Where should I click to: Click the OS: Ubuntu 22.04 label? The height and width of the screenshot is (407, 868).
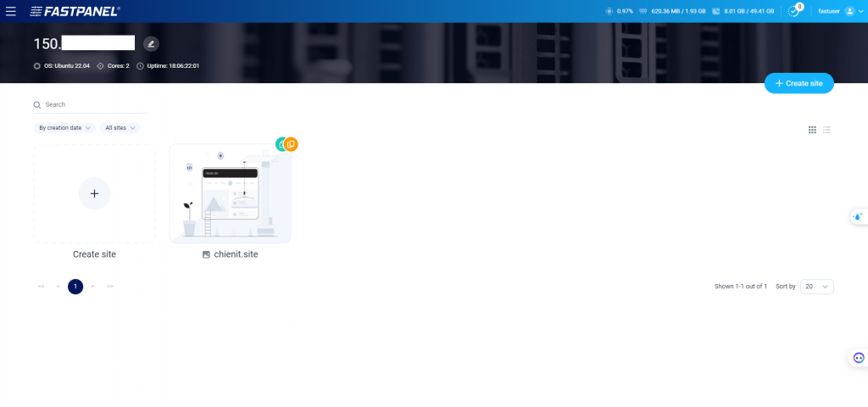click(66, 66)
